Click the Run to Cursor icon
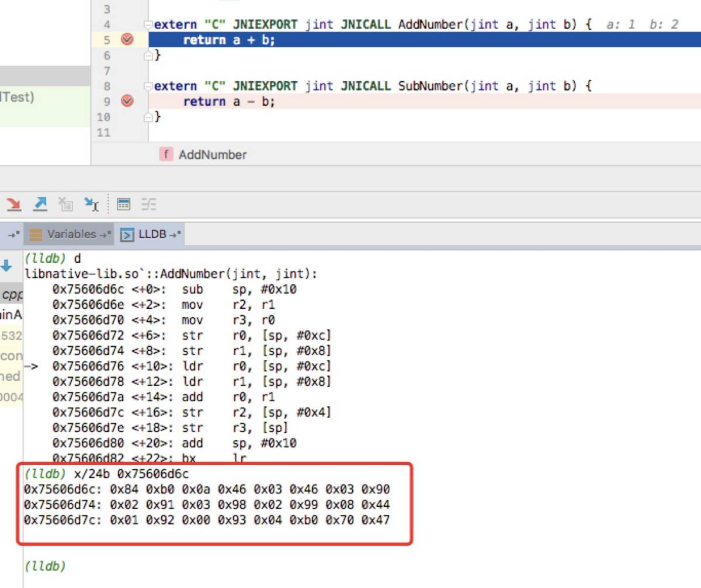Screen dimensions: 701x588 (x=91, y=204)
